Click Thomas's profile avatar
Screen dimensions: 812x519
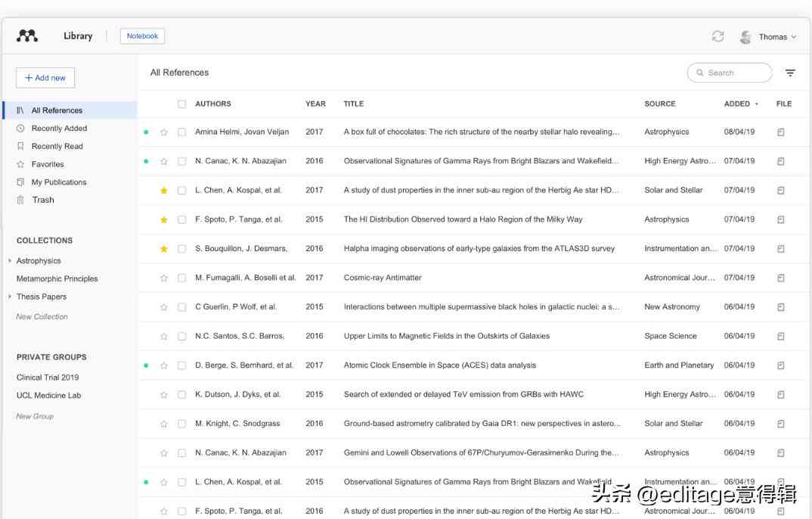tap(745, 37)
